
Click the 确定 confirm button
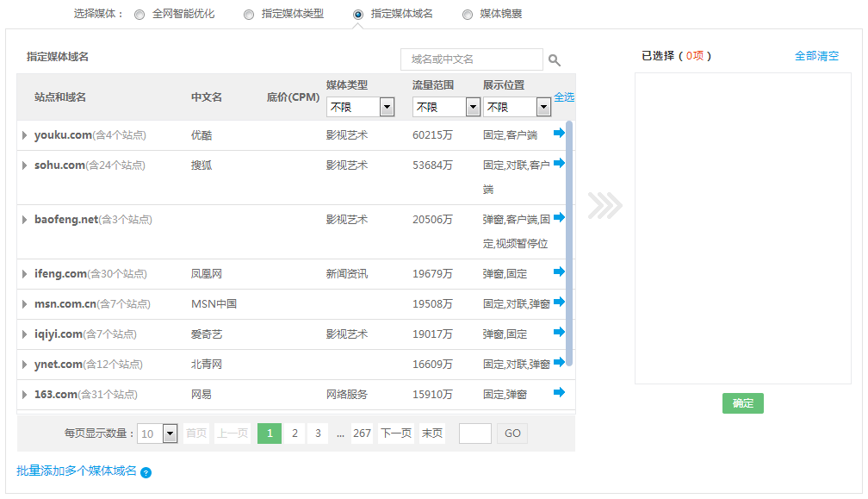pyautogui.click(x=742, y=402)
